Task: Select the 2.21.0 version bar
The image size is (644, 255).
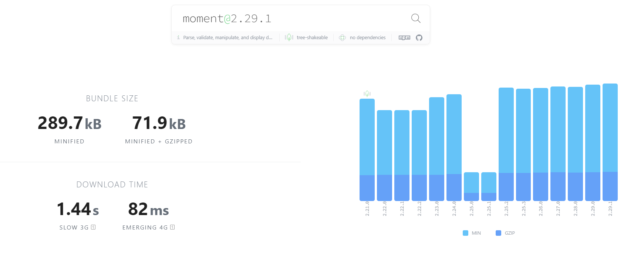Action: [367, 150]
